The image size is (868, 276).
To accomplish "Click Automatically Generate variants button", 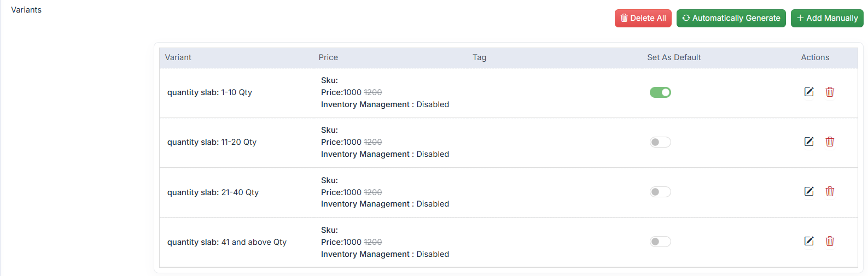I will pos(731,18).
